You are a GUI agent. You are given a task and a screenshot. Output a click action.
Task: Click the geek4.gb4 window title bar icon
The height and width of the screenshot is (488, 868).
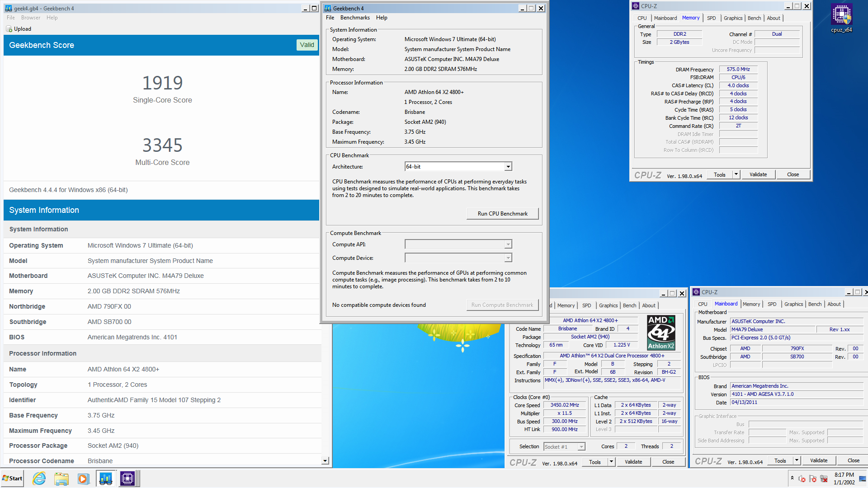coord(9,8)
